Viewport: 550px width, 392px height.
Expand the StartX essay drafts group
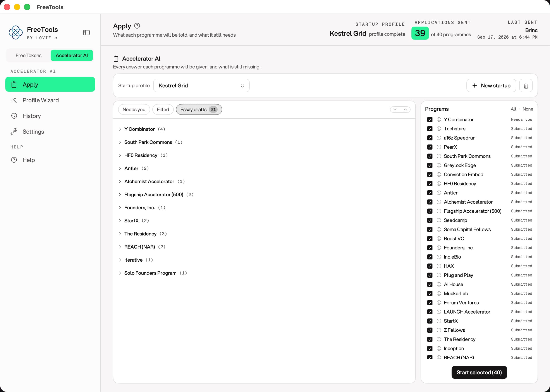point(120,221)
